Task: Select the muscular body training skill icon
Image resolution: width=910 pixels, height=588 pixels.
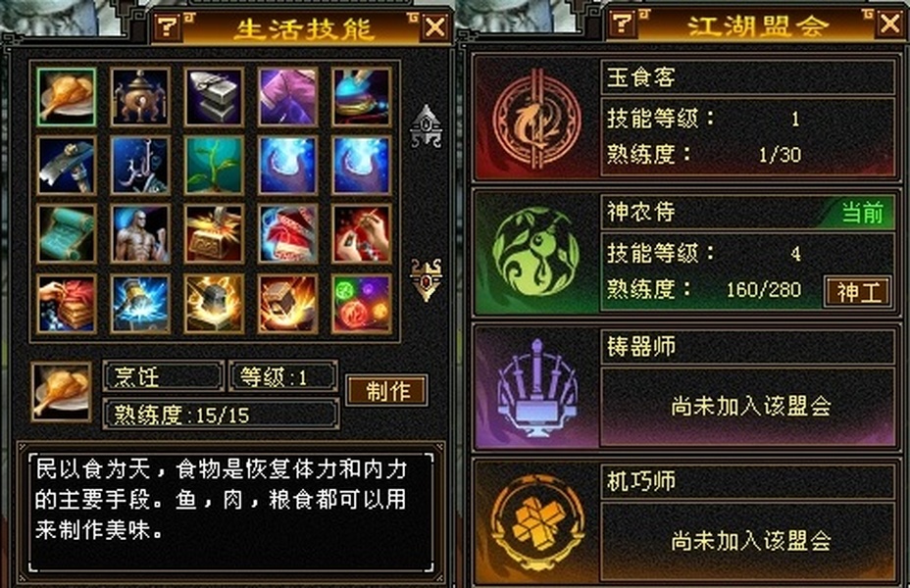Action: (x=140, y=233)
